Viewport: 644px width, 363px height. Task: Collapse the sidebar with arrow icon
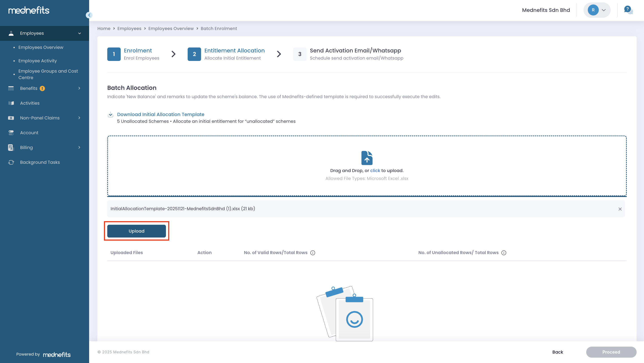tap(89, 15)
